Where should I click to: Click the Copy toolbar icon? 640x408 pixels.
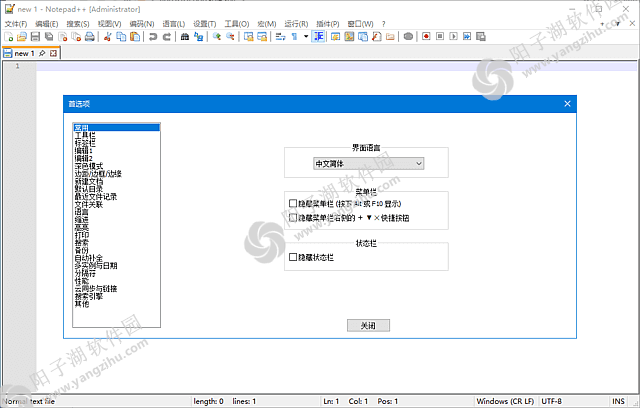pos(121,37)
